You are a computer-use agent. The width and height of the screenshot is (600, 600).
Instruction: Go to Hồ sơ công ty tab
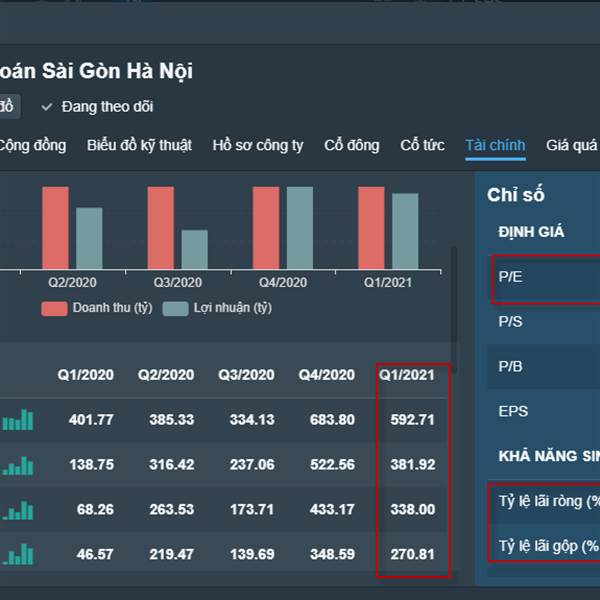coord(258,145)
